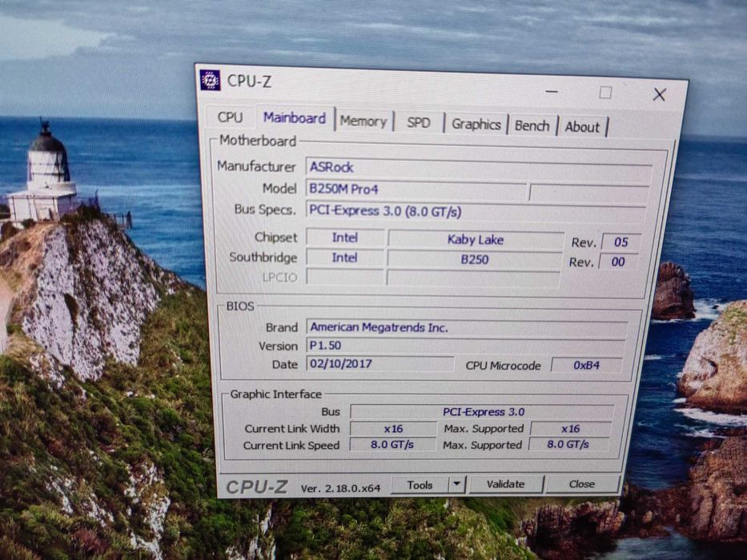Click the Bus Specs PCI-Express 3.0 field
The image size is (747, 560).
476,212
